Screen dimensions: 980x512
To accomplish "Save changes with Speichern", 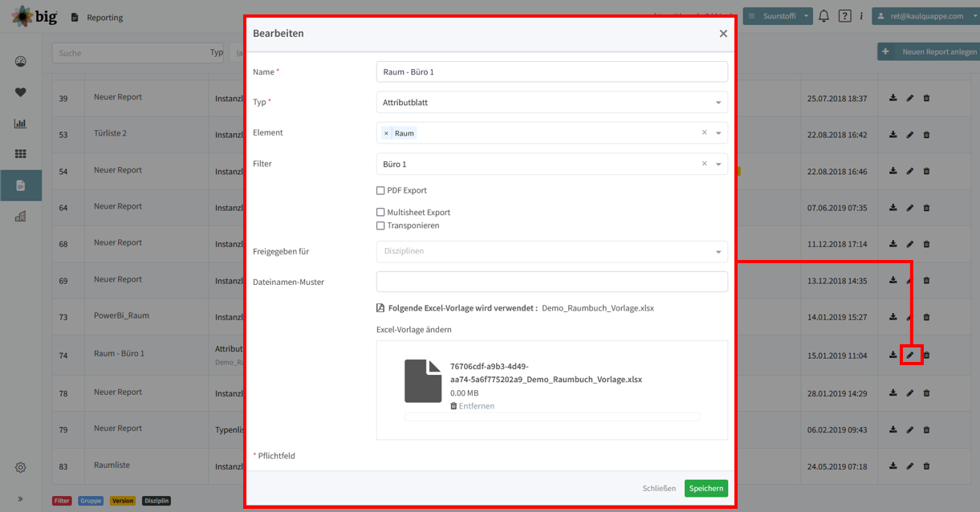I will [x=706, y=488].
